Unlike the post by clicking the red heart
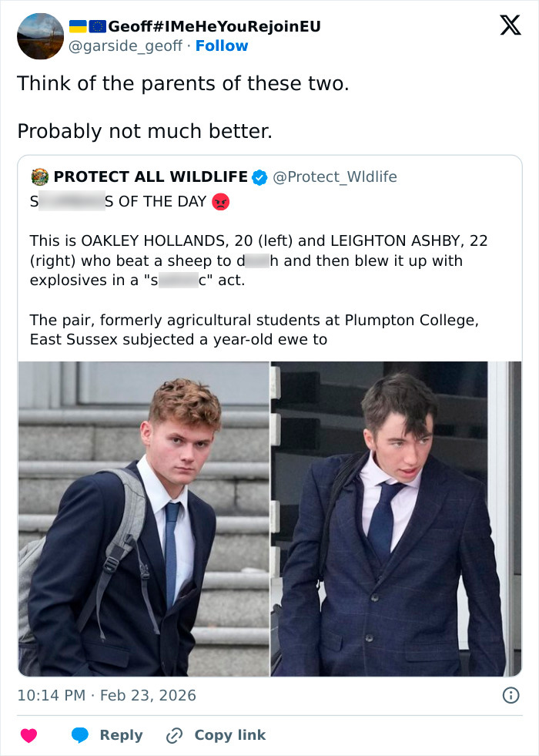This screenshot has width=539, height=756. [x=28, y=734]
